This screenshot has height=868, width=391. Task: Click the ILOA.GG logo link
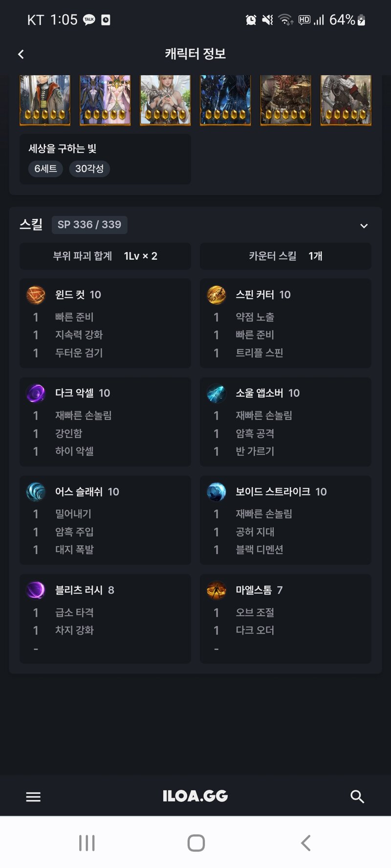(195, 796)
